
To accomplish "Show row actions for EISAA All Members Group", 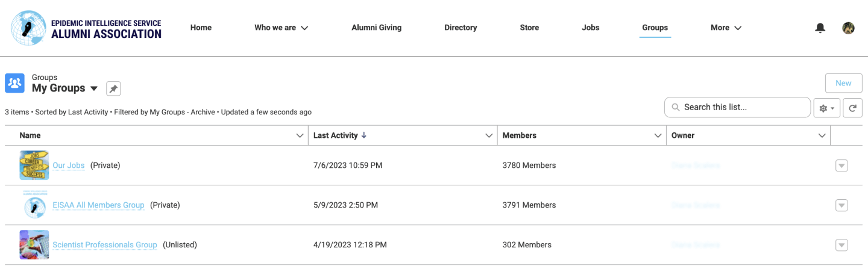I will pyautogui.click(x=841, y=205).
